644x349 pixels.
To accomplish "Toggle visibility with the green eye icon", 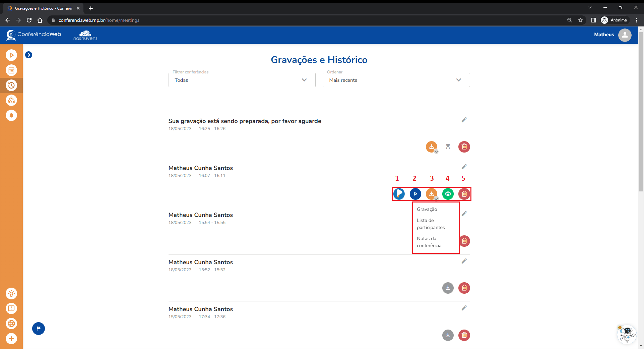I will (448, 194).
